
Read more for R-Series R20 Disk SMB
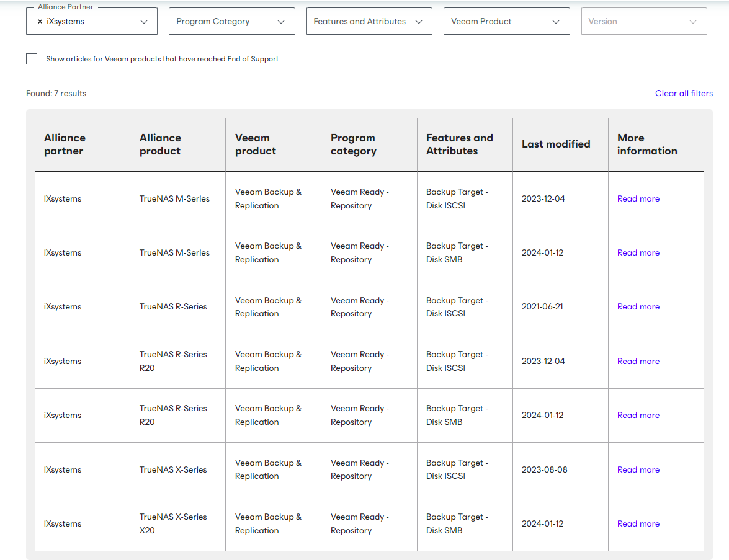638,415
